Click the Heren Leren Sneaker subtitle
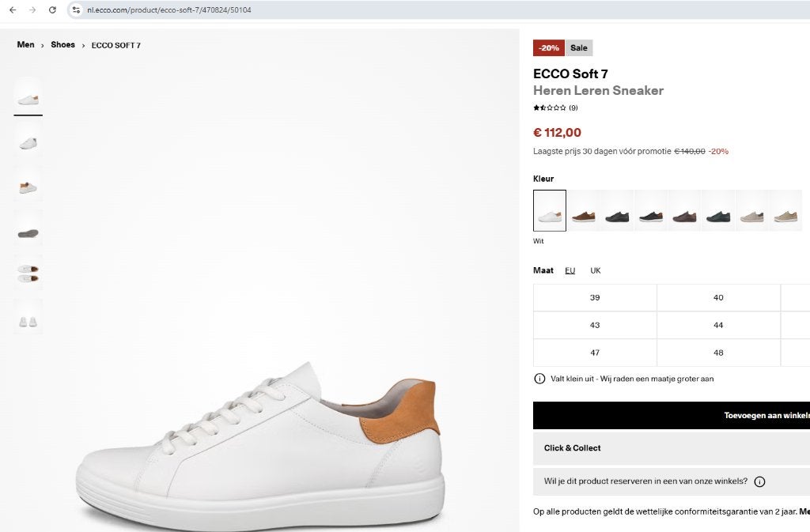 pyautogui.click(x=598, y=90)
